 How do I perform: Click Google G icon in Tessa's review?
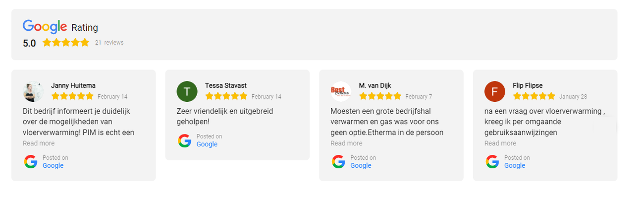[184, 140]
